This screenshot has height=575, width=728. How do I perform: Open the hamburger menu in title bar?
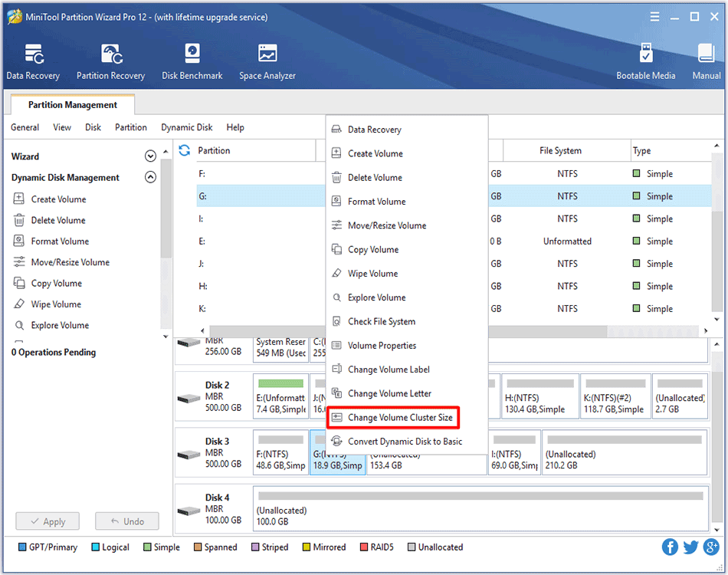654,17
